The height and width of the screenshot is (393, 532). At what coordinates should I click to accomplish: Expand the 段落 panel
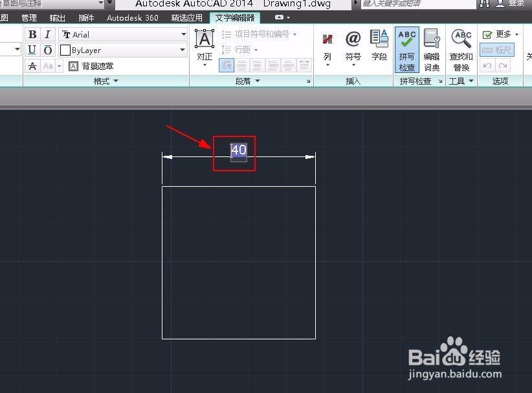pos(248,81)
